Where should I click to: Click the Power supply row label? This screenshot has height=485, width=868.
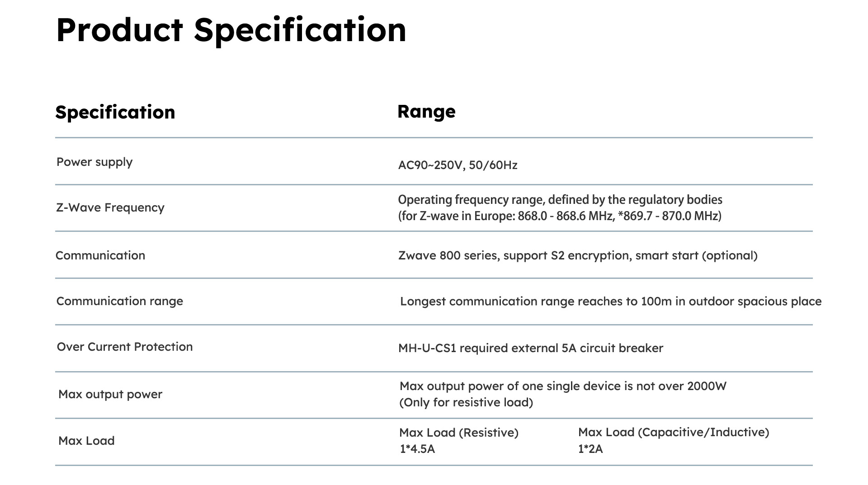tap(94, 162)
